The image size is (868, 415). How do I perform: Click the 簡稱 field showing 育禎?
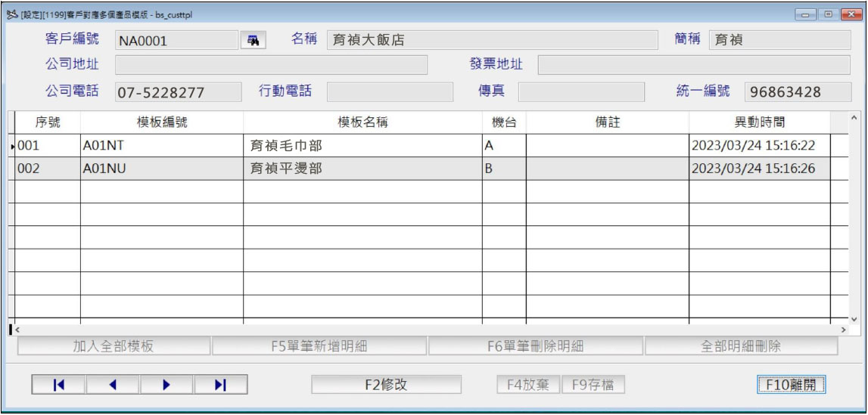(x=779, y=40)
